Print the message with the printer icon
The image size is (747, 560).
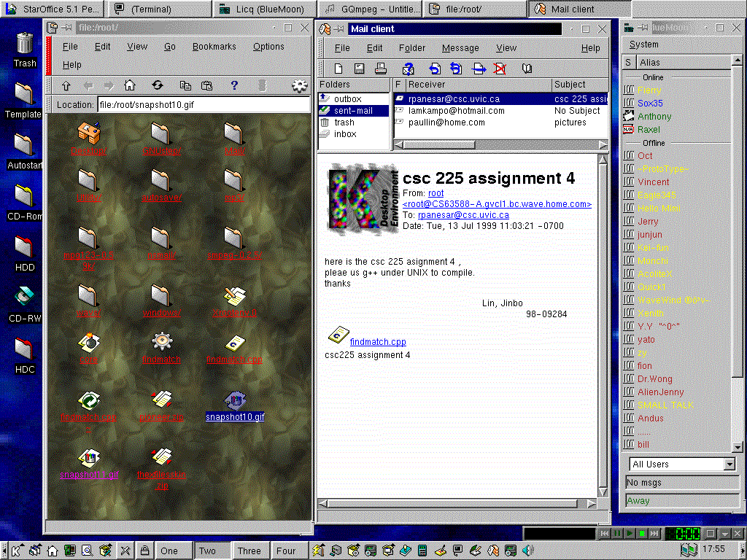pos(380,69)
